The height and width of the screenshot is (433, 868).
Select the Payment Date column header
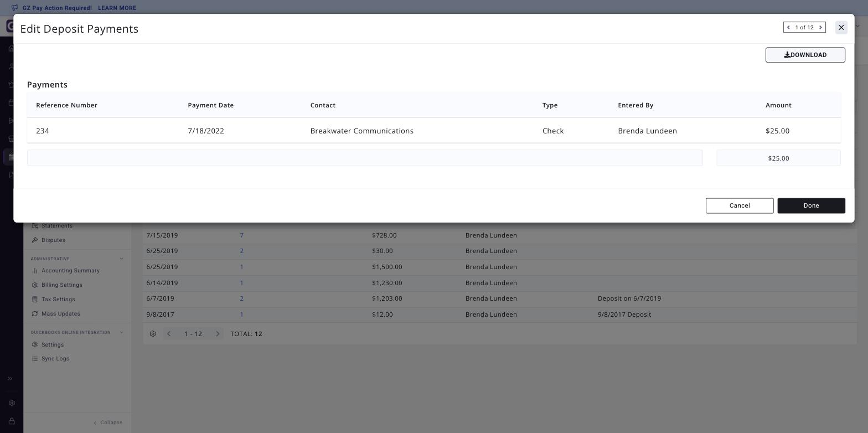tap(210, 105)
